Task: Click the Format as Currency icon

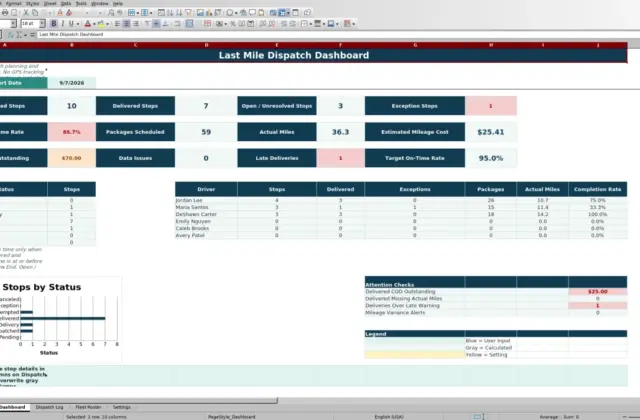Action: (219, 24)
